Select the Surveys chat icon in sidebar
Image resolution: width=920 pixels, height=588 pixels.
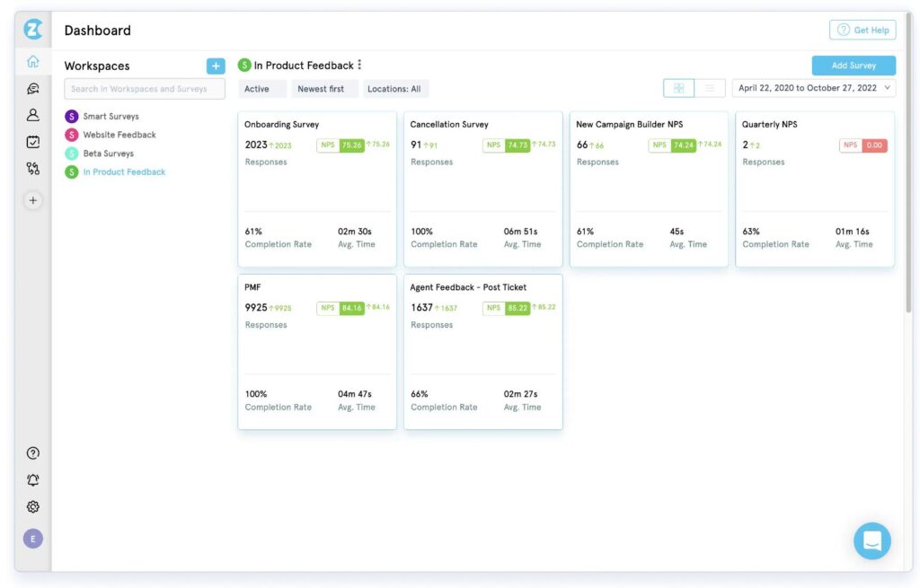pyautogui.click(x=32, y=87)
